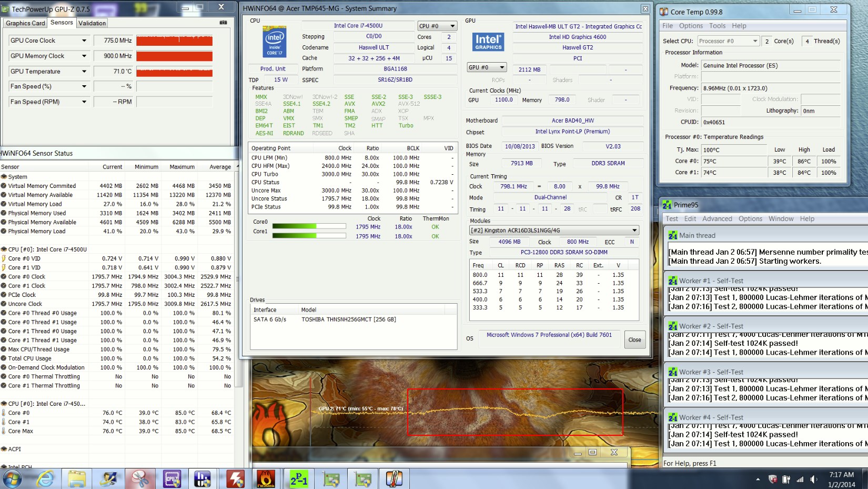Click the Core0 clock usage bar
Image resolution: width=868 pixels, height=489 pixels.
(x=309, y=226)
